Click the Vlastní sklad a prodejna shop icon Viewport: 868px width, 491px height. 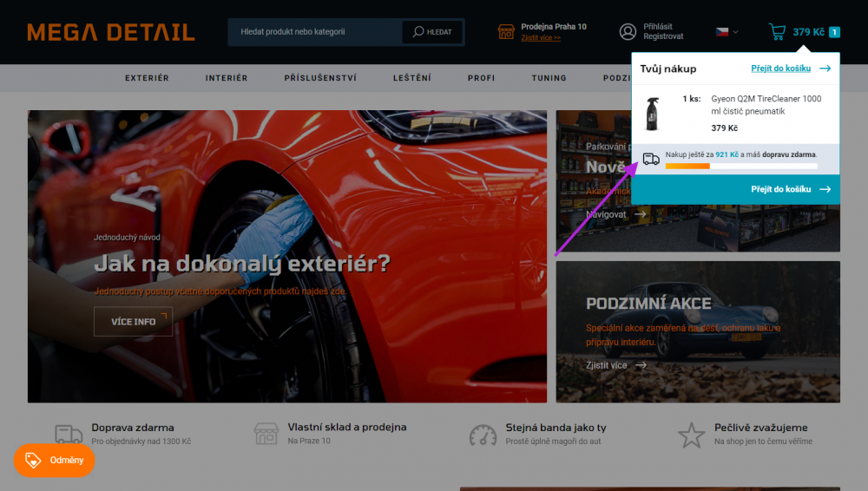pos(266,434)
